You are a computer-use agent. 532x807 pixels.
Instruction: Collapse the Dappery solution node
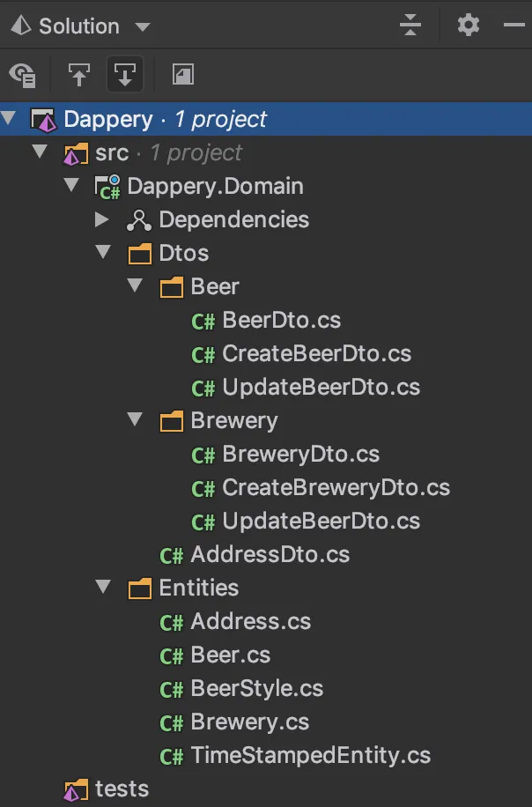tap(8, 118)
